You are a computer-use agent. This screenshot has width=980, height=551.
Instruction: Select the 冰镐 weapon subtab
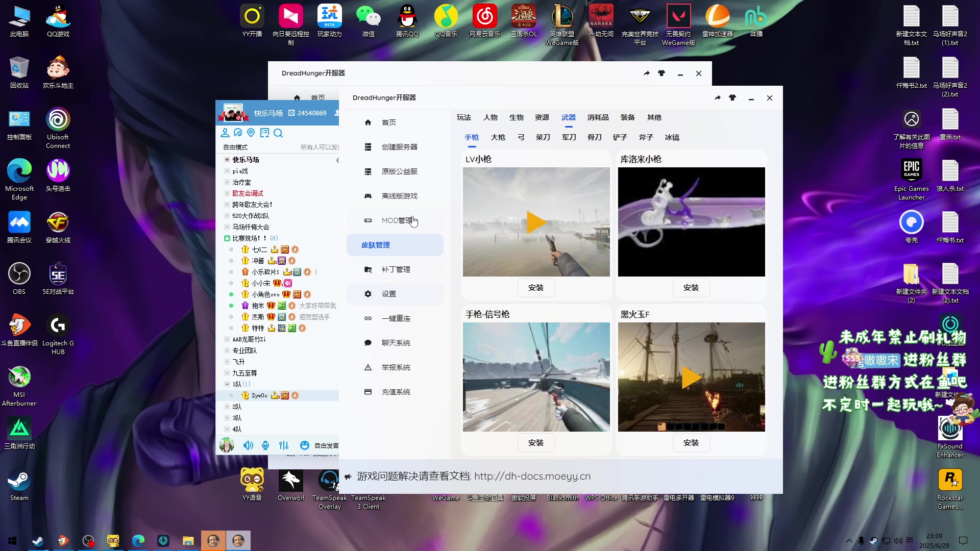click(x=672, y=137)
